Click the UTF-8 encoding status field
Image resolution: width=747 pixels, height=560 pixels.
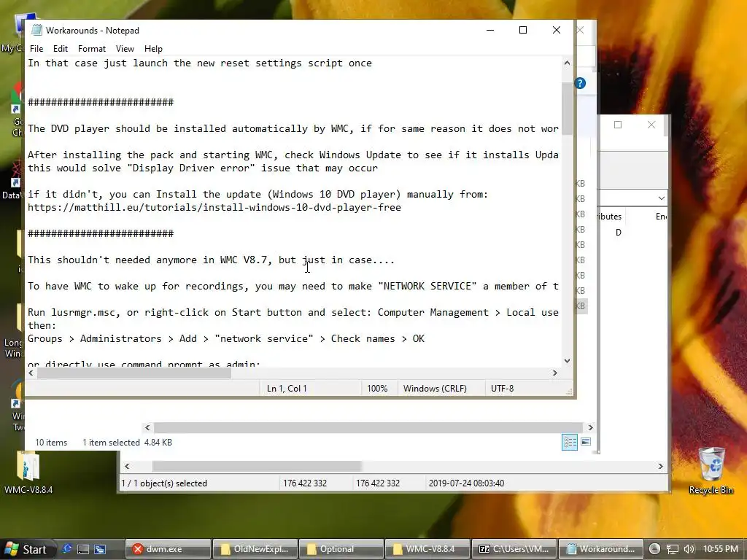[502, 389]
